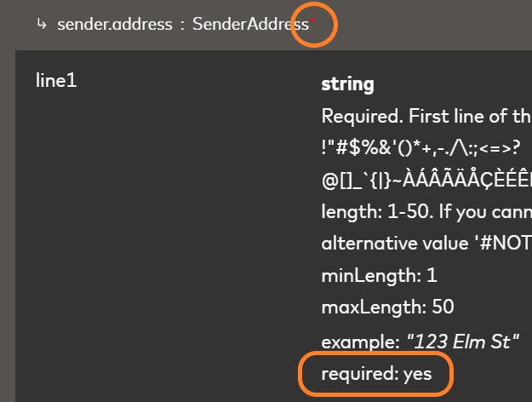Open the SenderAddress type link

[x=250, y=25]
